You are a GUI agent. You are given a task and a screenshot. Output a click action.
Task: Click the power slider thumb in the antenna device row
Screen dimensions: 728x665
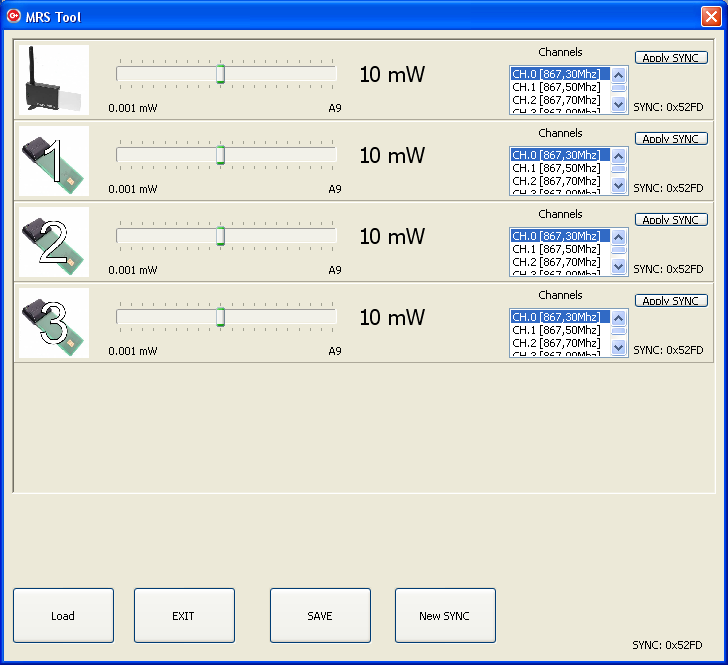[x=221, y=74]
